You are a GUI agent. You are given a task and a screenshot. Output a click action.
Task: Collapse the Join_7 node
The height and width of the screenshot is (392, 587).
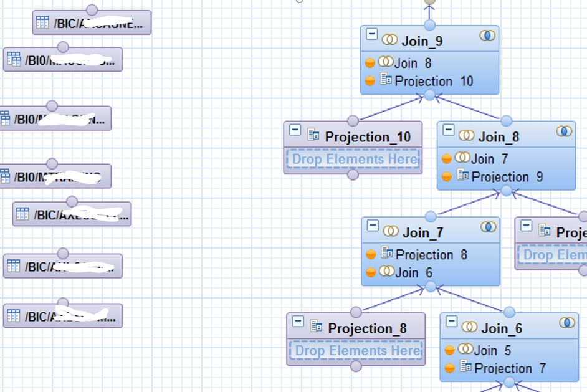click(x=373, y=226)
